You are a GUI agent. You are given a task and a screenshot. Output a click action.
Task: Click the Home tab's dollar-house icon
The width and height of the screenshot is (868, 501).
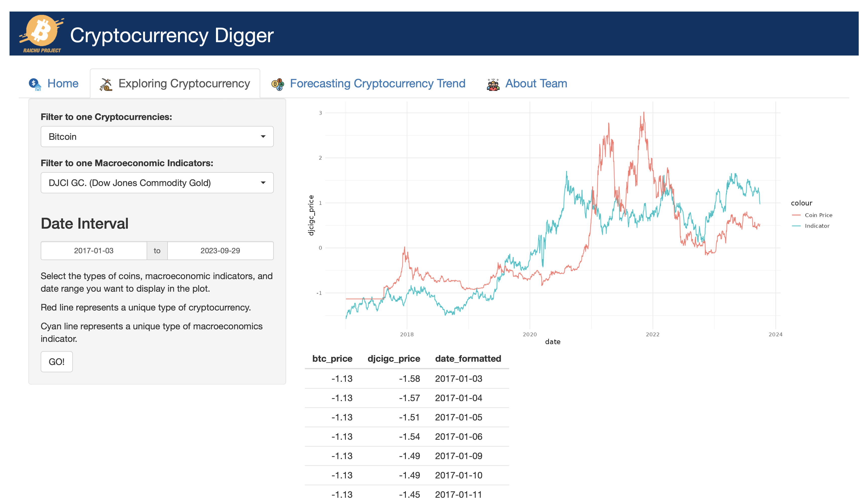pyautogui.click(x=35, y=84)
